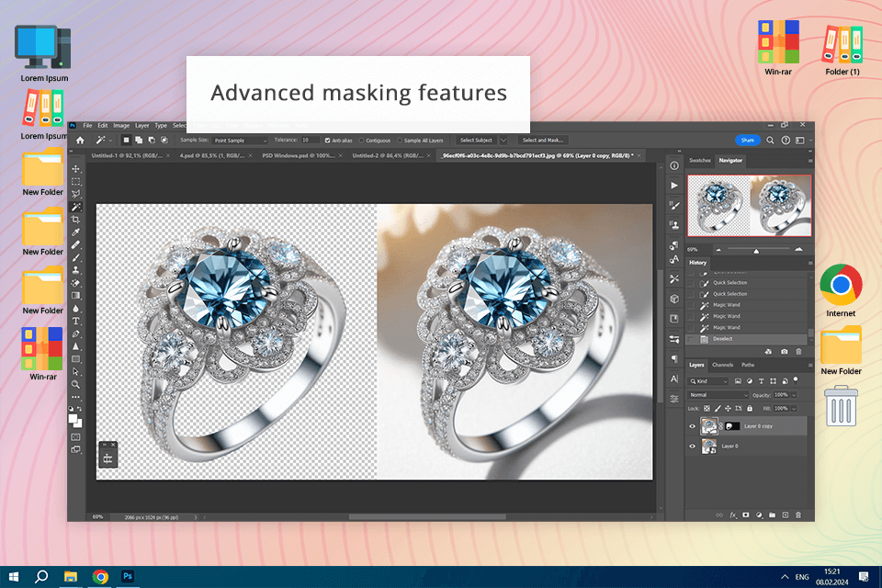Enable Sample All Layers checkbox
The width and height of the screenshot is (882, 588).
tap(400, 140)
